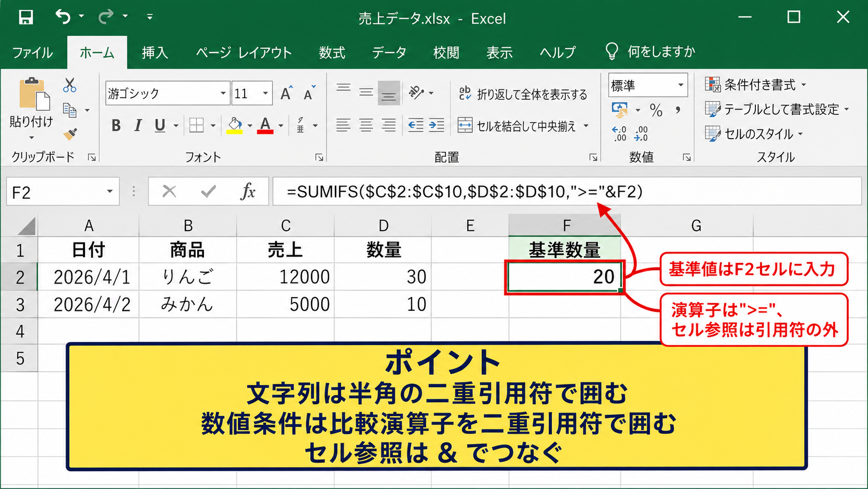Image resolution: width=868 pixels, height=489 pixels.
Task: Click the Insert Function fx icon
Action: pos(248,192)
